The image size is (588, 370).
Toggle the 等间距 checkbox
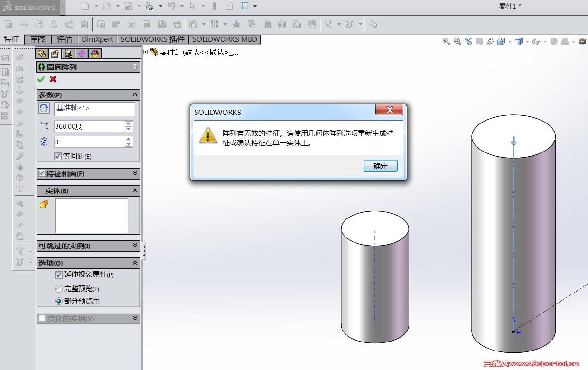point(58,156)
